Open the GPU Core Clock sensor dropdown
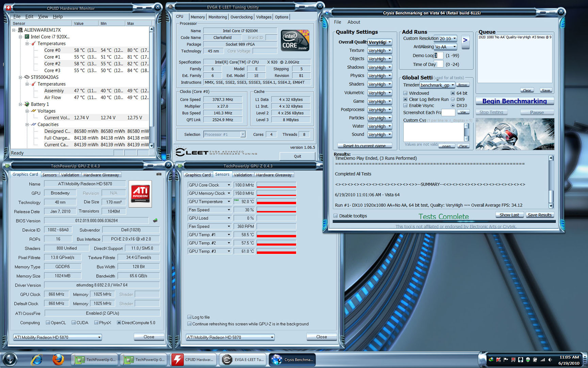The image size is (588, 368). [229, 185]
